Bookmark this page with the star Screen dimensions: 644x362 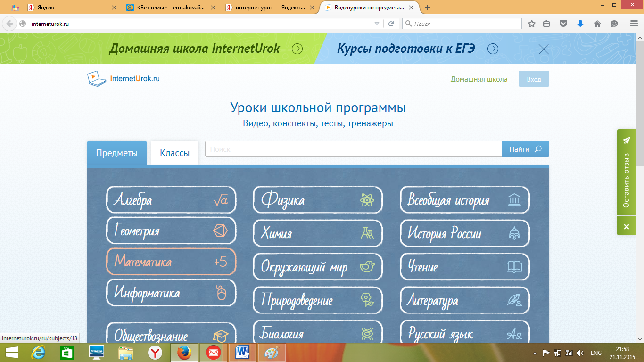[x=532, y=24]
